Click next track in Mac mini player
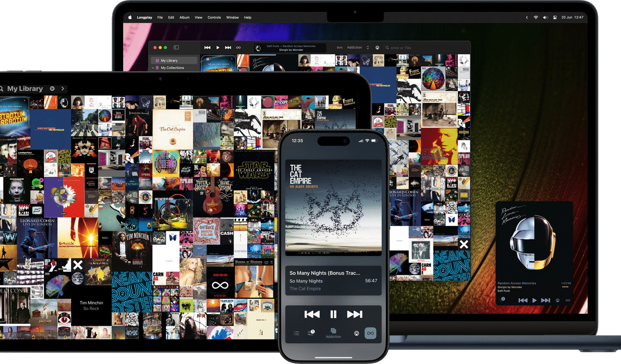This screenshot has height=364, width=621. click(546, 300)
